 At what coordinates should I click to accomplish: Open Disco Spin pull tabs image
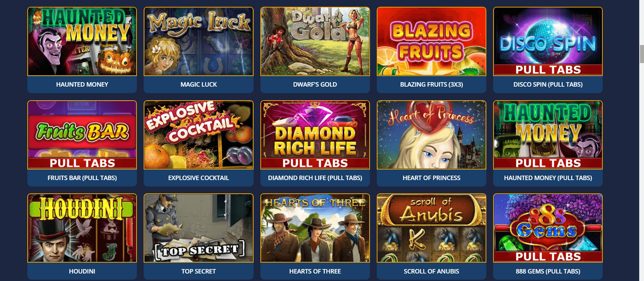pyautogui.click(x=548, y=41)
